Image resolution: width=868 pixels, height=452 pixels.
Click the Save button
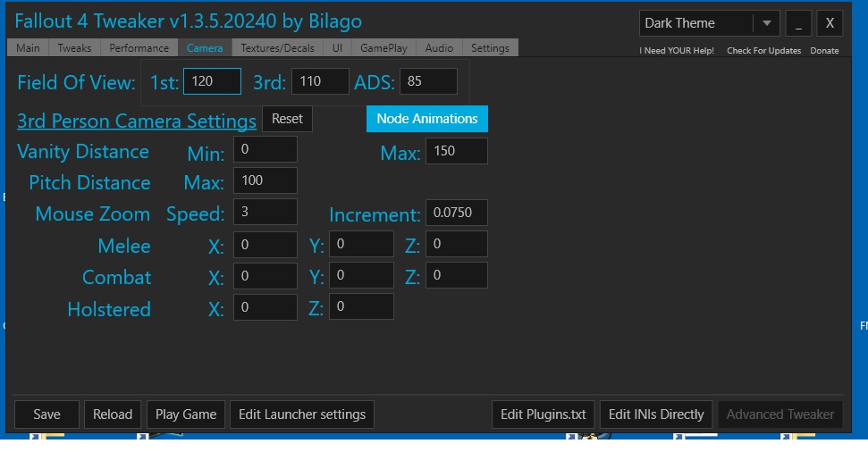click(46, 414)
